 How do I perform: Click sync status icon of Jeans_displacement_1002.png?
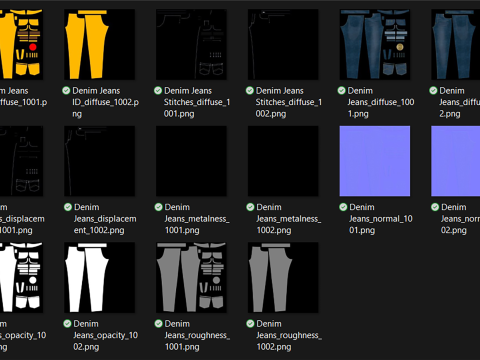(x=68, y=207)
